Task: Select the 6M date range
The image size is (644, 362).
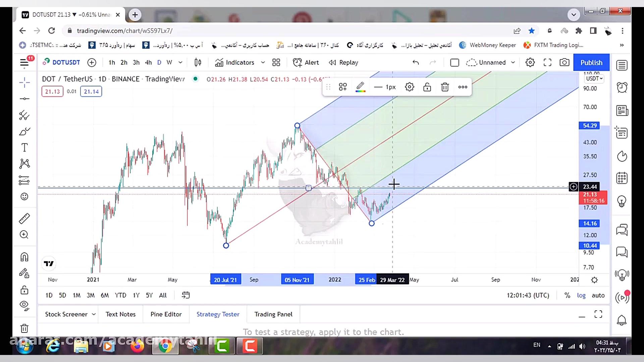Action: (x=105, y=295)
